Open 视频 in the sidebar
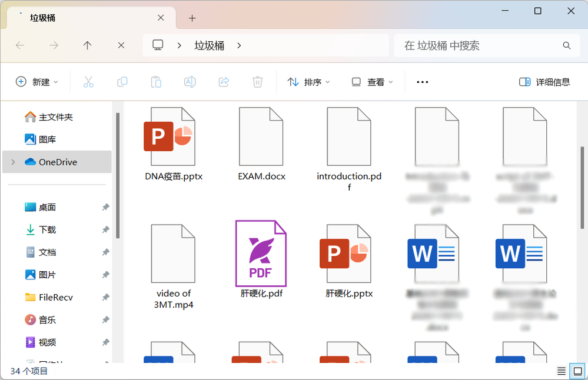 [41, 342]
